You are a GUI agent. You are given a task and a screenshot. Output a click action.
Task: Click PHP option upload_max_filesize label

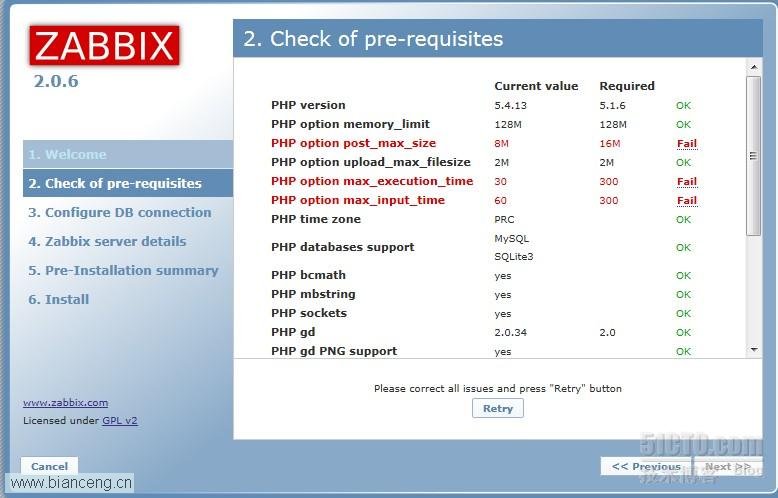coord(371,162)
